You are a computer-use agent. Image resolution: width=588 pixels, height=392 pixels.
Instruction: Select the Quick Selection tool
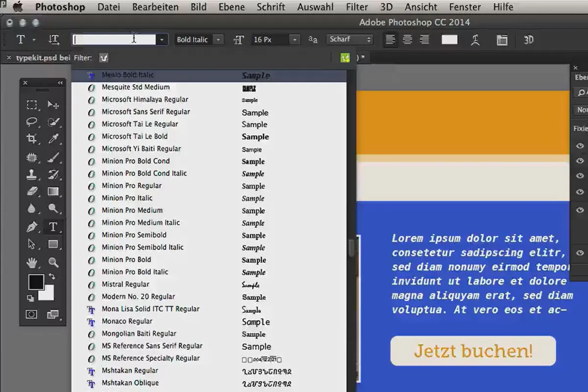tap(53, 122)
